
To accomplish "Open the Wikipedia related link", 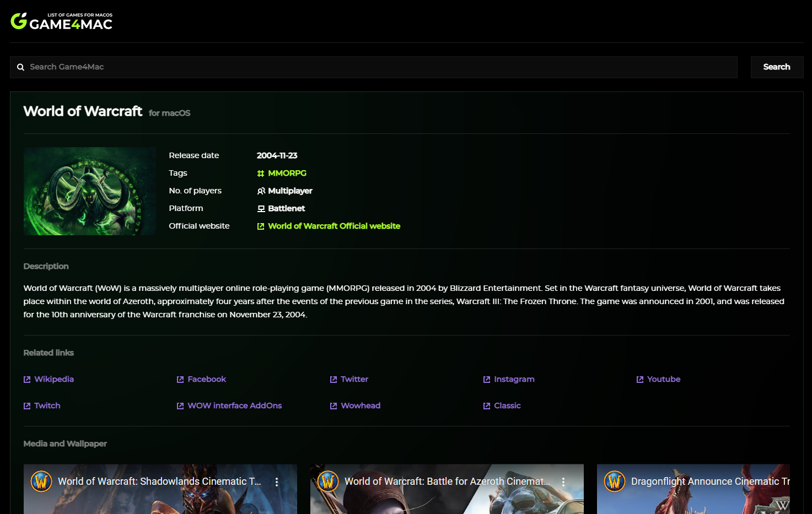I will click(54, 379).
